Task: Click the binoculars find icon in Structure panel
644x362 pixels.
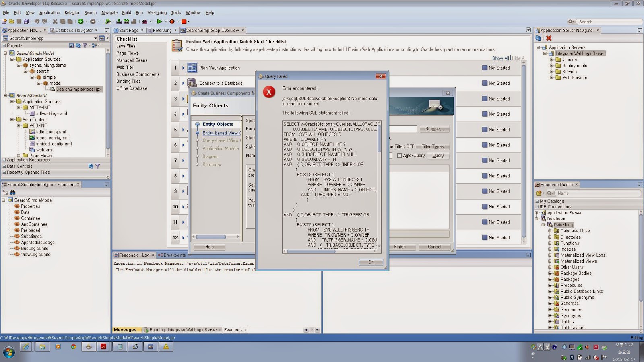Action: (12, 193)
